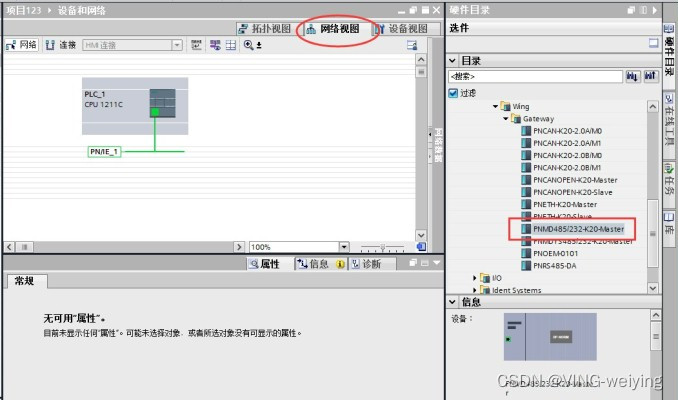Float the inspector window icon
678x400 pixels.
click(x=413, y=263)
